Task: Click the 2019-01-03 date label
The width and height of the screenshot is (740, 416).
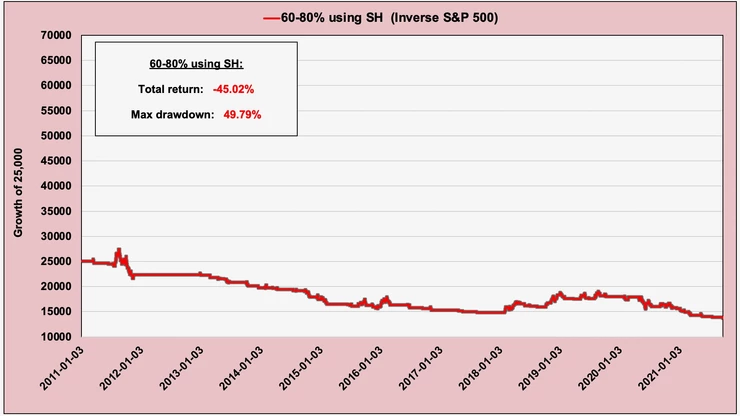Action: [540, 368]
